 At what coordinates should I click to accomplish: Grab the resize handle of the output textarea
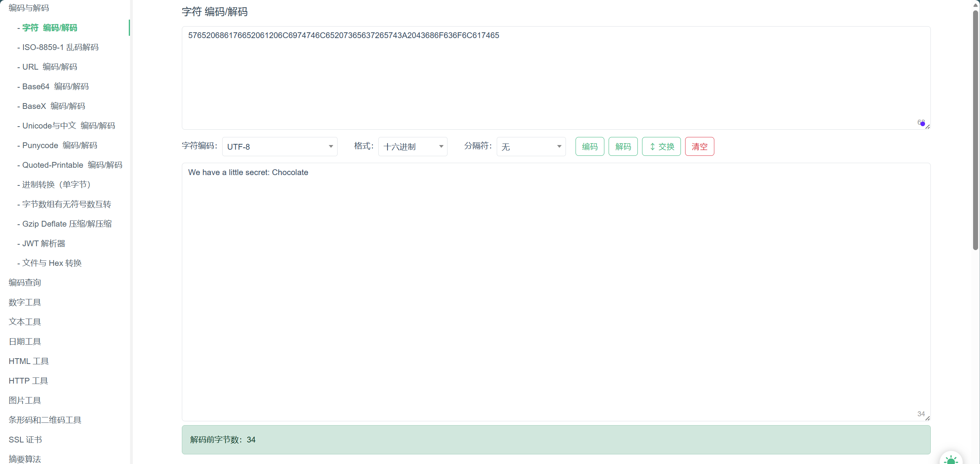(927, 418)
